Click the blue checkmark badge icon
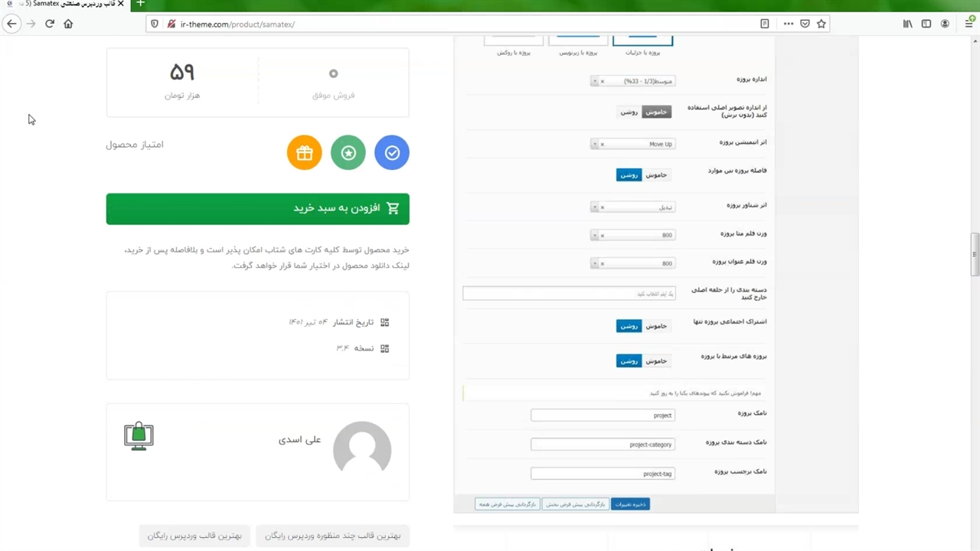This screenshot has width=980, height=551. (392, 153)
